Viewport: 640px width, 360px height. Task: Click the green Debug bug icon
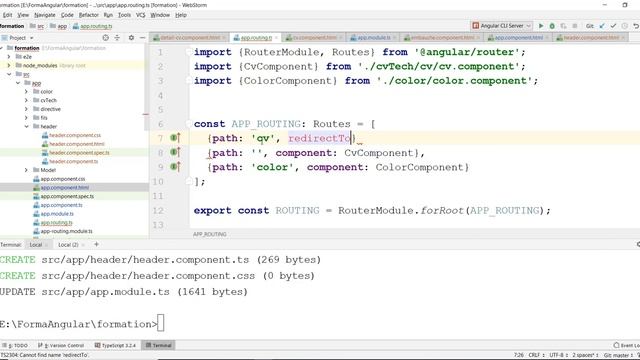pos(552,26)
